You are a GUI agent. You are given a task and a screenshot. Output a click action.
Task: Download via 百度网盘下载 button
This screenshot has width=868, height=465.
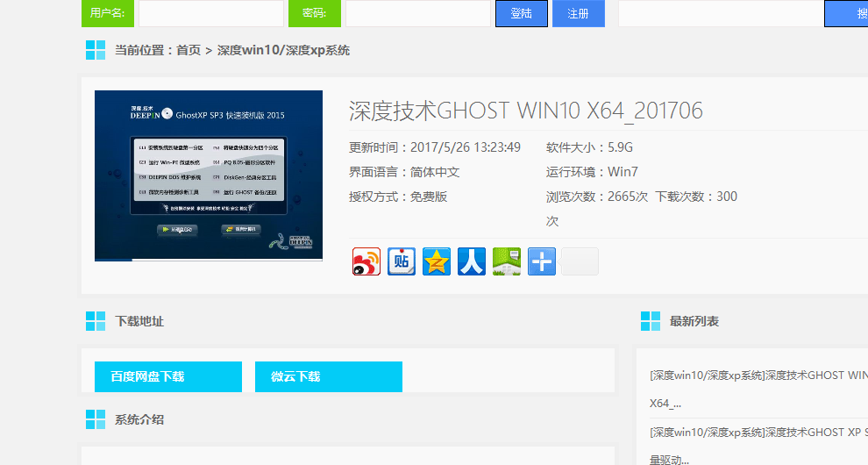click(167, 376)
